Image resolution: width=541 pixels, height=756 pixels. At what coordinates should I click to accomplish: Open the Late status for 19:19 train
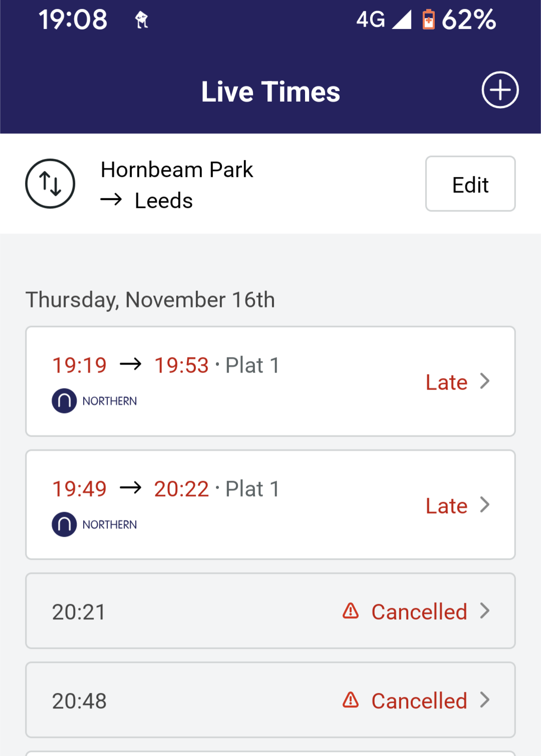click(x=446, y=383)
